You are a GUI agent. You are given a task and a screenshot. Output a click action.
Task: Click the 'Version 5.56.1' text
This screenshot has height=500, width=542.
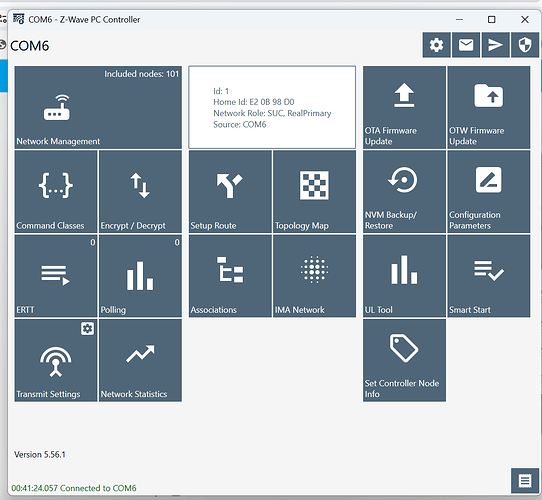click(40, 454)
